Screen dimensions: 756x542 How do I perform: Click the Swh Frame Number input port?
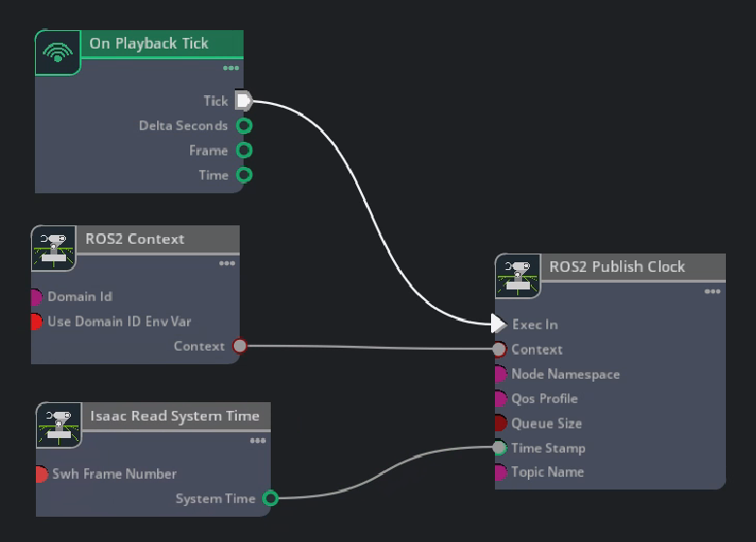point(42,474)
